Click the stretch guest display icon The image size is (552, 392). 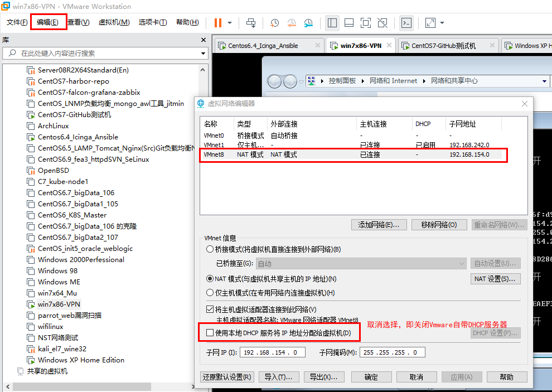point(430,23)
